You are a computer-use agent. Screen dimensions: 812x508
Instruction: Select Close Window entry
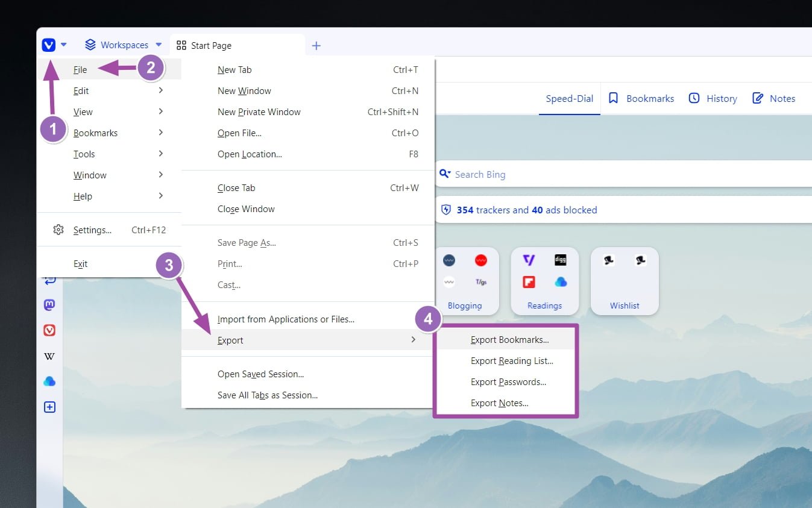pos(308,209)
